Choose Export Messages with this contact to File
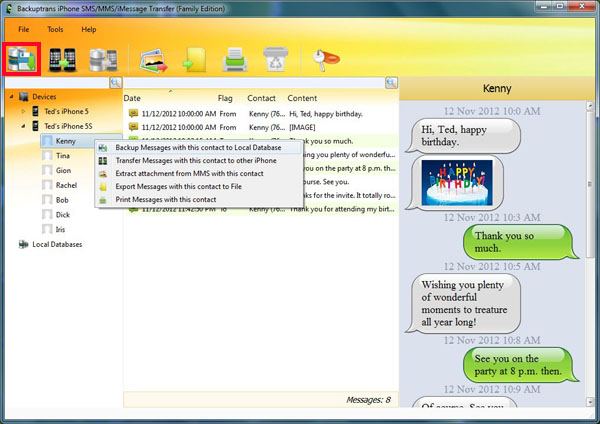Image resolution: width=600 pixels, height=424 pixels. (198, 187)
